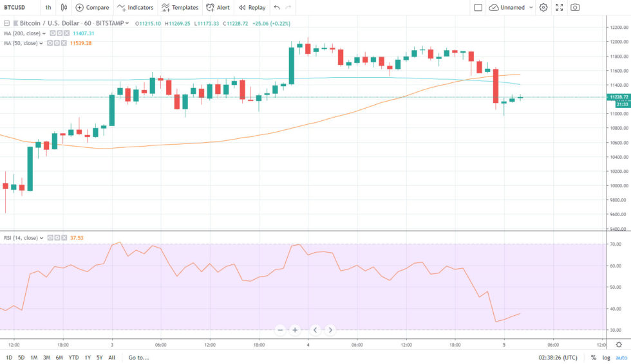Open time axis settings gear at bottom right

619,345
